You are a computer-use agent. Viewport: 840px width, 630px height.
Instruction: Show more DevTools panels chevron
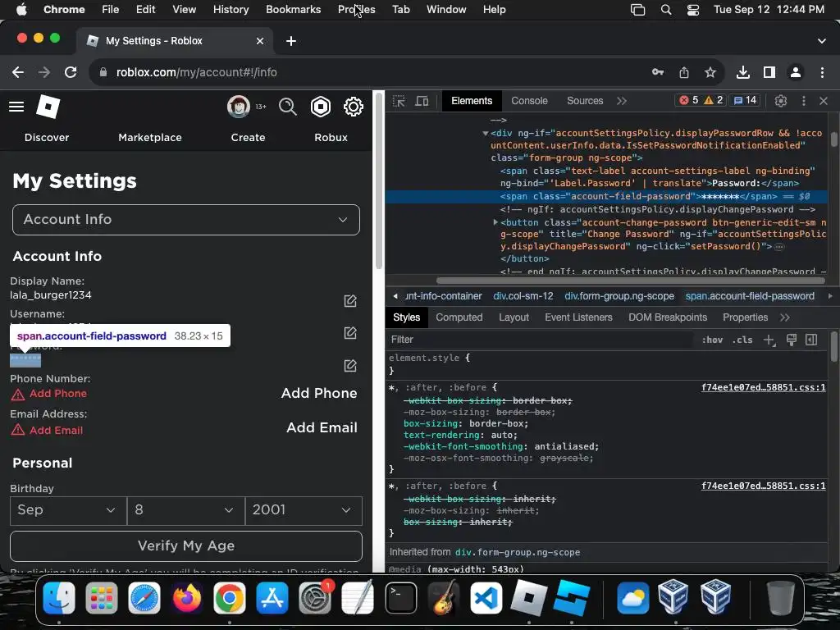pos(622,101)
